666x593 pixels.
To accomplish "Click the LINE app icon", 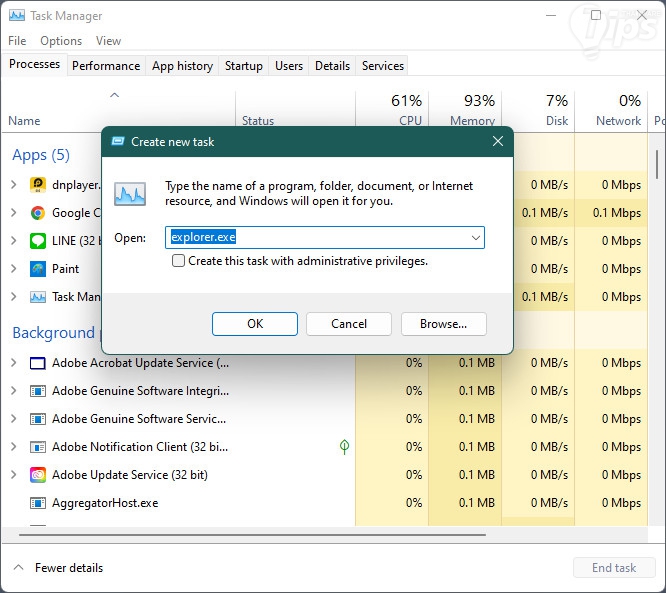I will [38, 241].
